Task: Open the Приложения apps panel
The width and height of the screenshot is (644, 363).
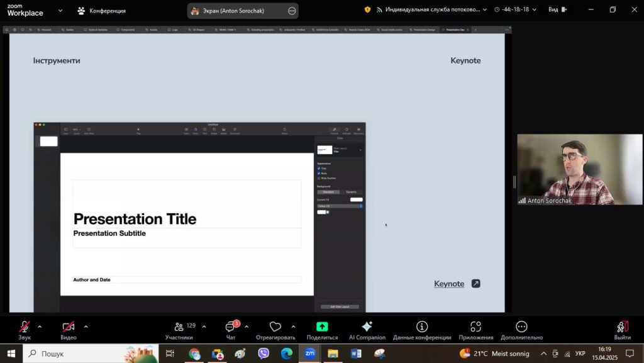Action: coord(475,330)
